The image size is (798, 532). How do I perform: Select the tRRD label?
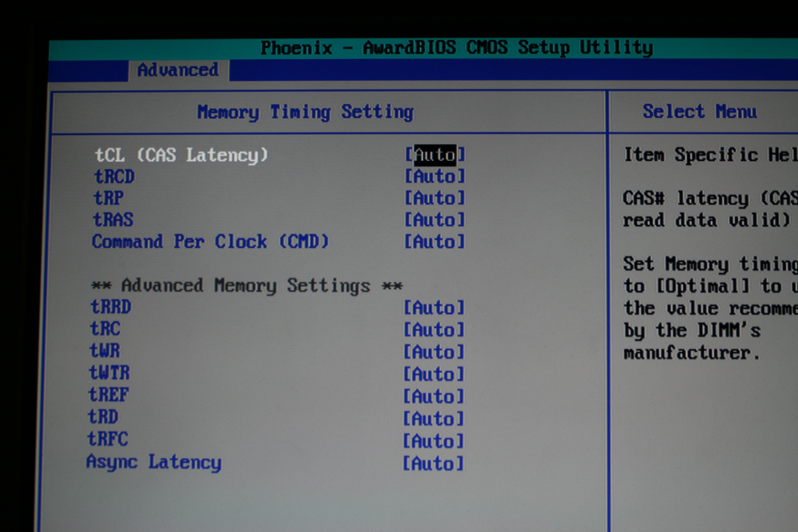111,307
